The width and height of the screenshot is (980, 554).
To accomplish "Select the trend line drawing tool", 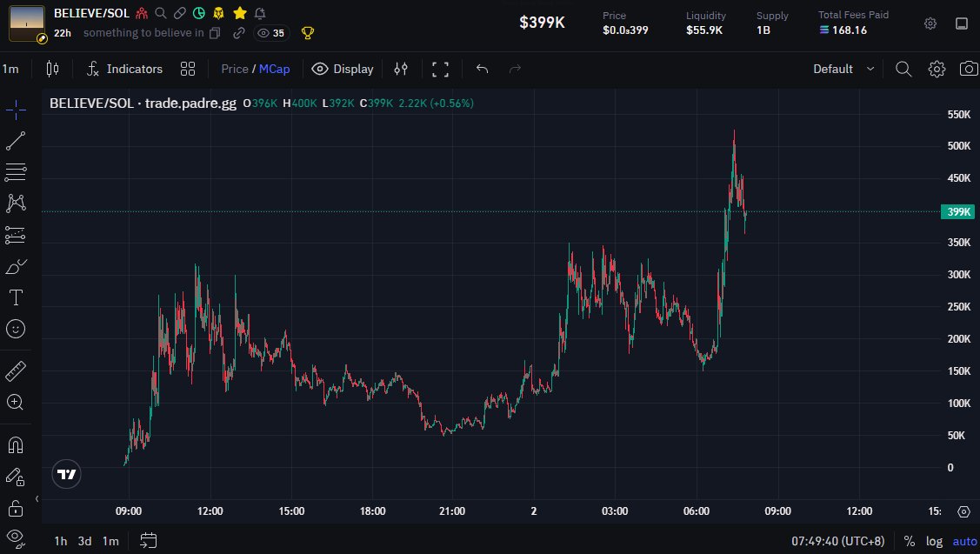I will point(16,141).
